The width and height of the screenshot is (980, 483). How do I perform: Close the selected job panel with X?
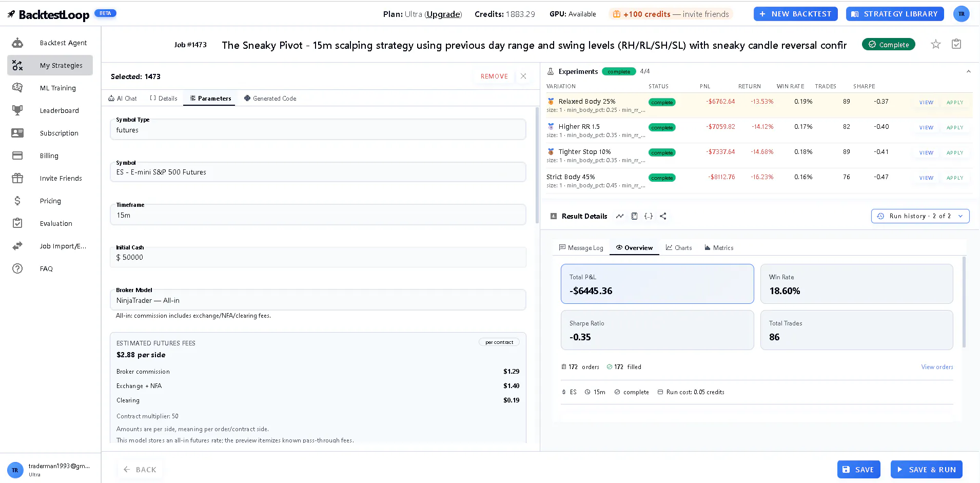(x=523, y=76)
